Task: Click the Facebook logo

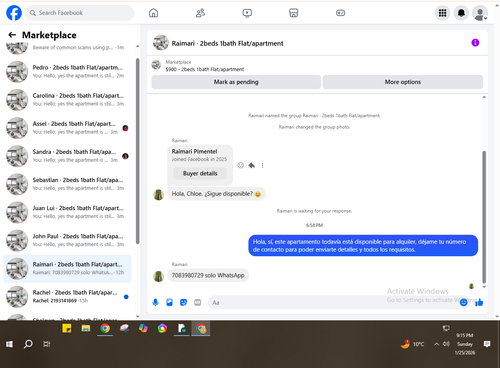Action: [x=14, y=13]
